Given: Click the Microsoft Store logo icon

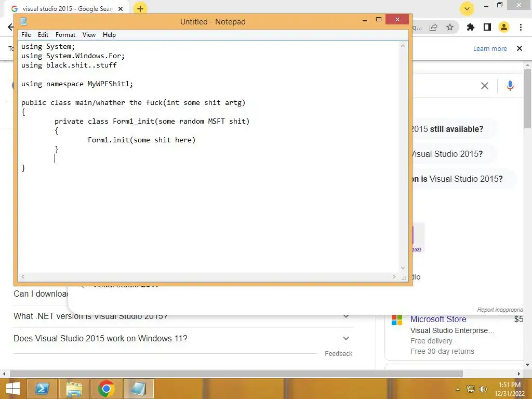Looking at the screenshot, I should (396, 320).
